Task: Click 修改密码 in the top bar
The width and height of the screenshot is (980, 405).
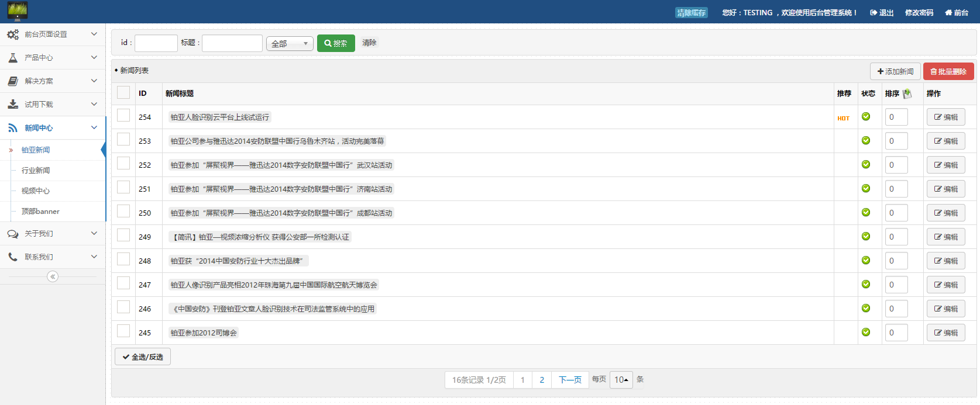Action: (919, 12)
